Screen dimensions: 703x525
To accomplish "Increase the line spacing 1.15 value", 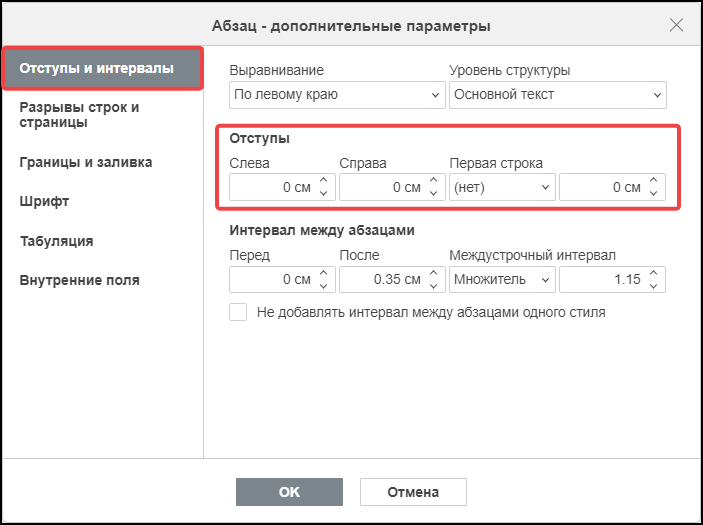I will click(x=654, y=273).
